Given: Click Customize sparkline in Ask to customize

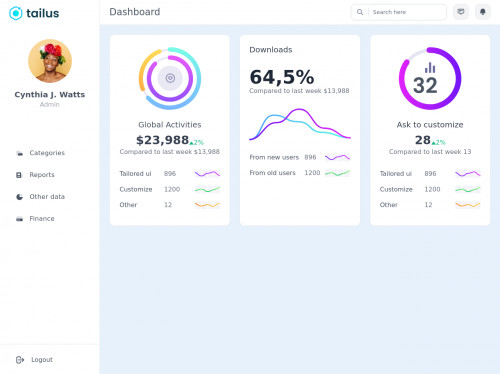Looking at the screenshot, I should pyautogui.click(x=468, y=189).
